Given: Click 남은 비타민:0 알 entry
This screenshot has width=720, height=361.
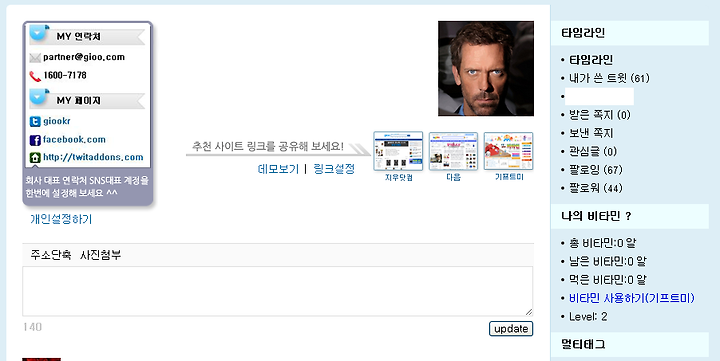Looking at the screenshot, I should tap(608, 262).
